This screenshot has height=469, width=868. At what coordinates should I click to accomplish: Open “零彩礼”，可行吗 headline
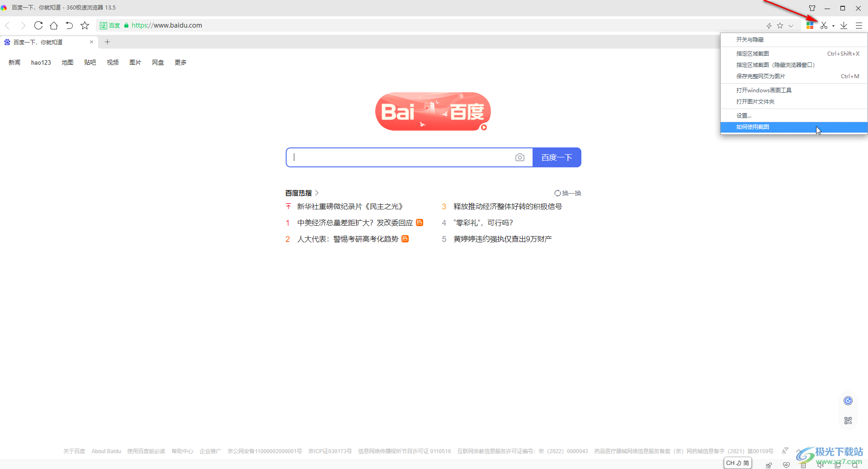pos(483,223)
